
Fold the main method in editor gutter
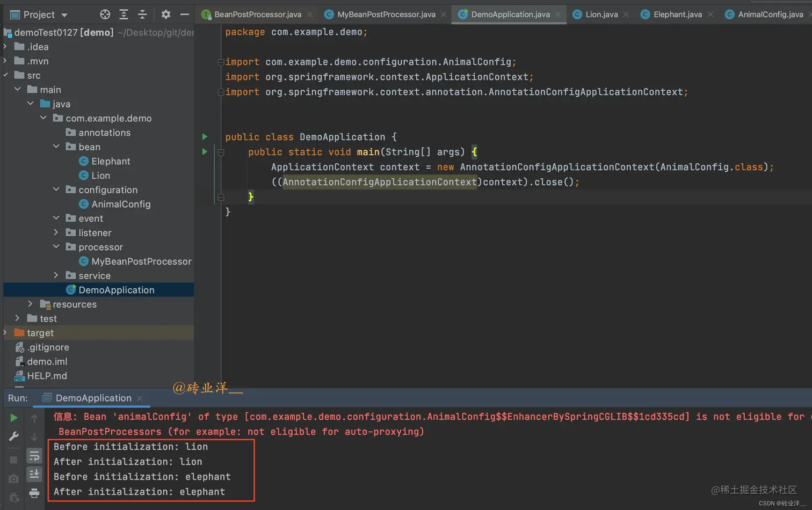click(x=221, y=152)
